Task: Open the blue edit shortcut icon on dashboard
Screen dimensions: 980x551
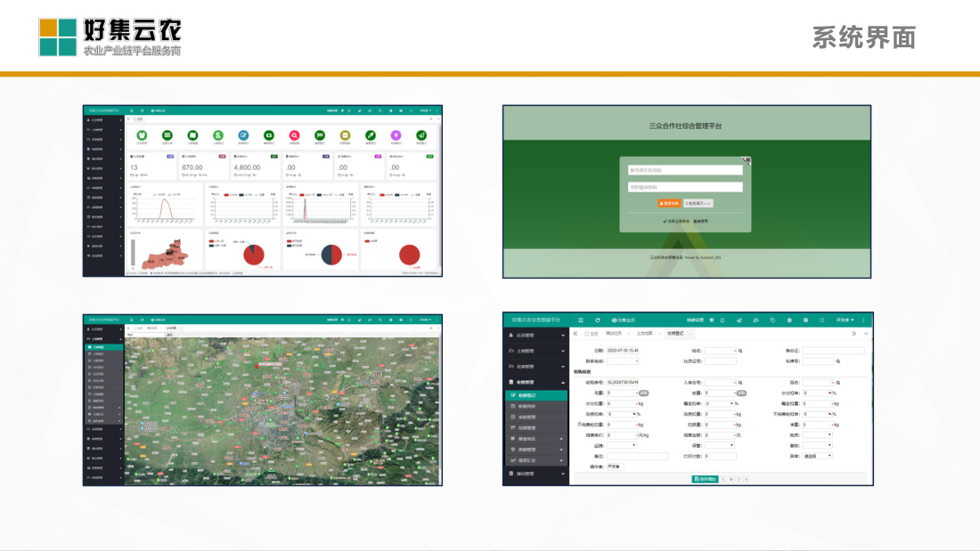Action: (243, 135)
